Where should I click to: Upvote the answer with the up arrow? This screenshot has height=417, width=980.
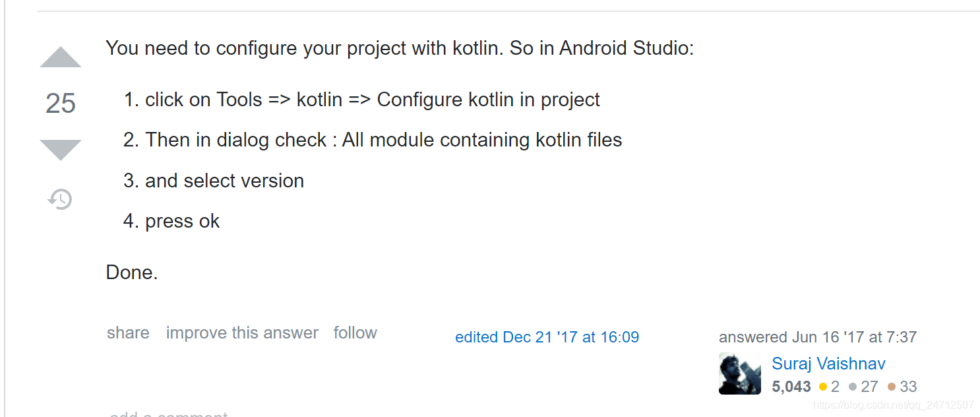point(60,57)
